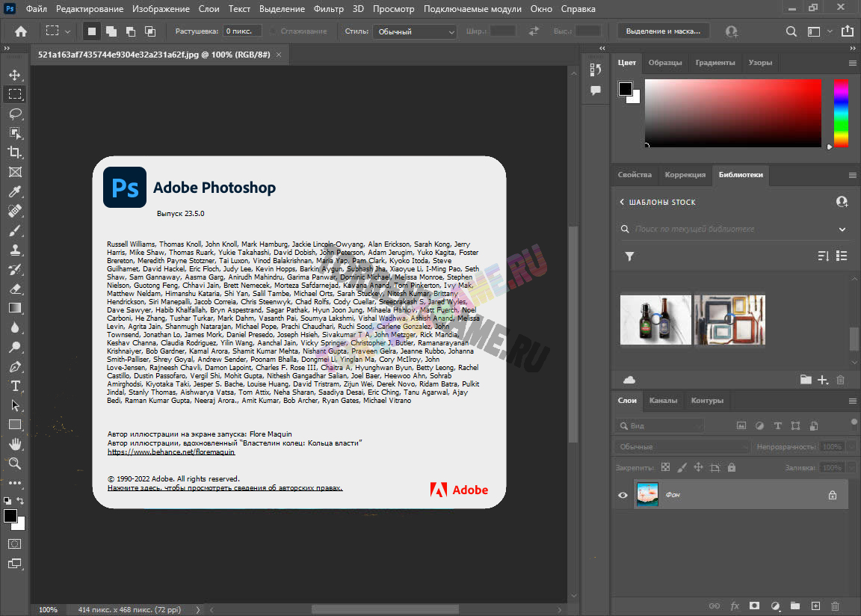This screenshot has height=616, width=861.
Task: Select the Hand tool
Action: [15, 444]
